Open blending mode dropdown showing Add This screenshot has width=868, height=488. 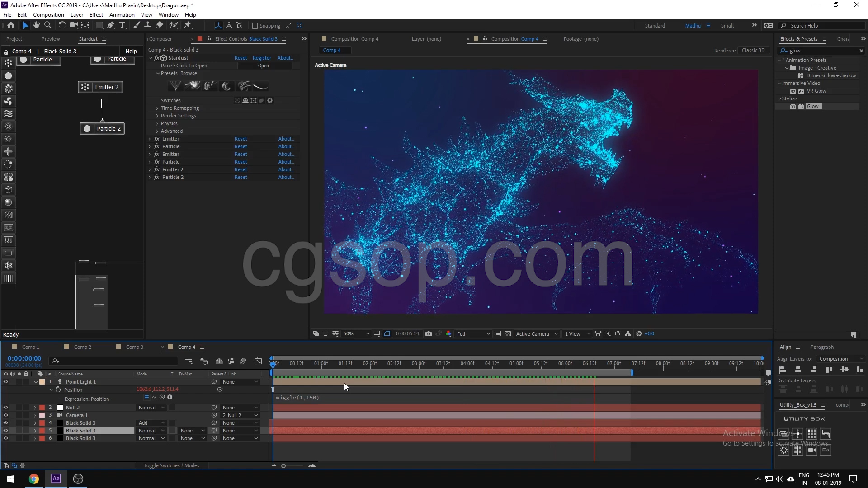(151, 423)
